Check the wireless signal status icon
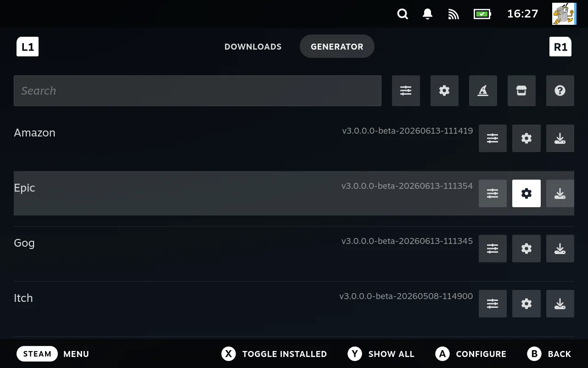The height and width of the screenshot is (368, 588). (454, 14)
